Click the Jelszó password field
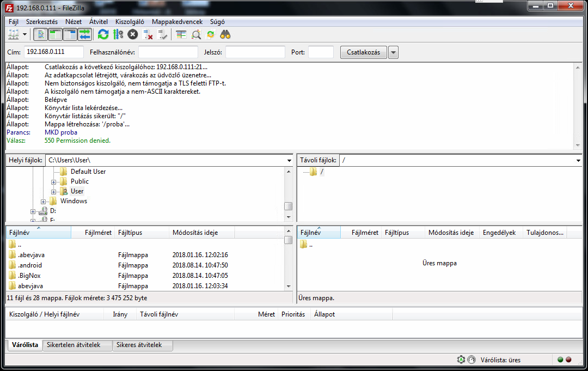 pos(255,52)
